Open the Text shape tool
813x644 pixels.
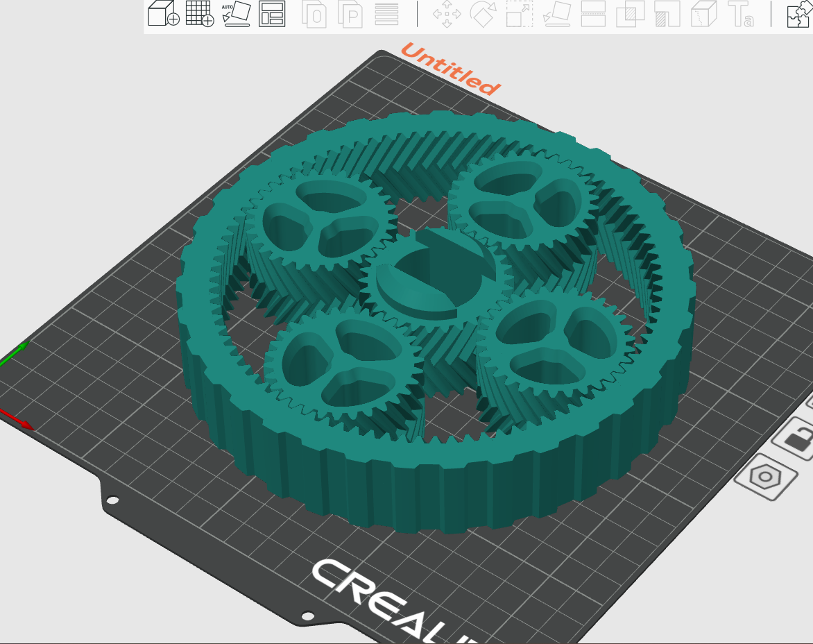(x=740, y=14)
